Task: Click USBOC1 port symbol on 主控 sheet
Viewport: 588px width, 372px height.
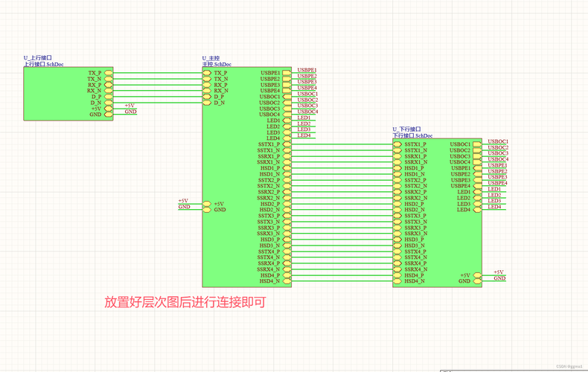Action: tap(287, 97)
